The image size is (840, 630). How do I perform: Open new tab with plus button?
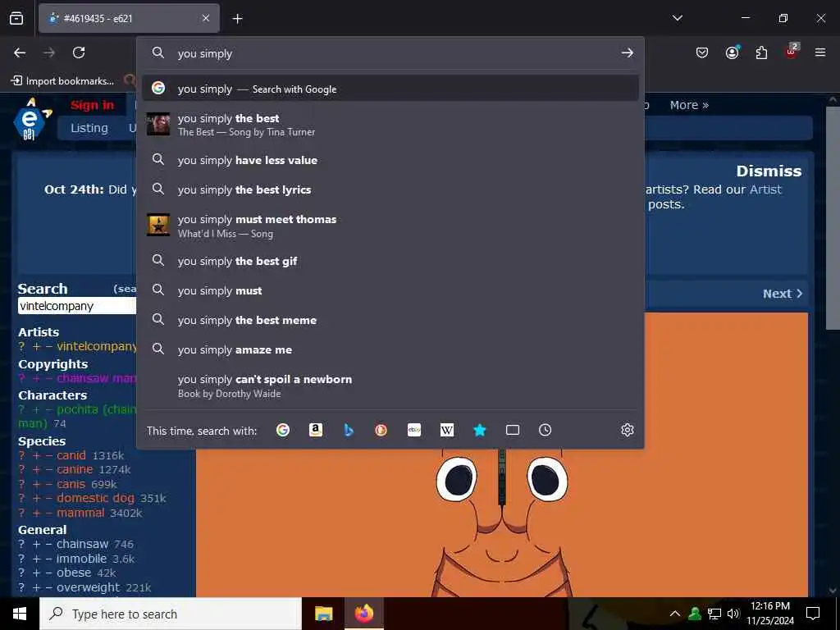point(237,19)
